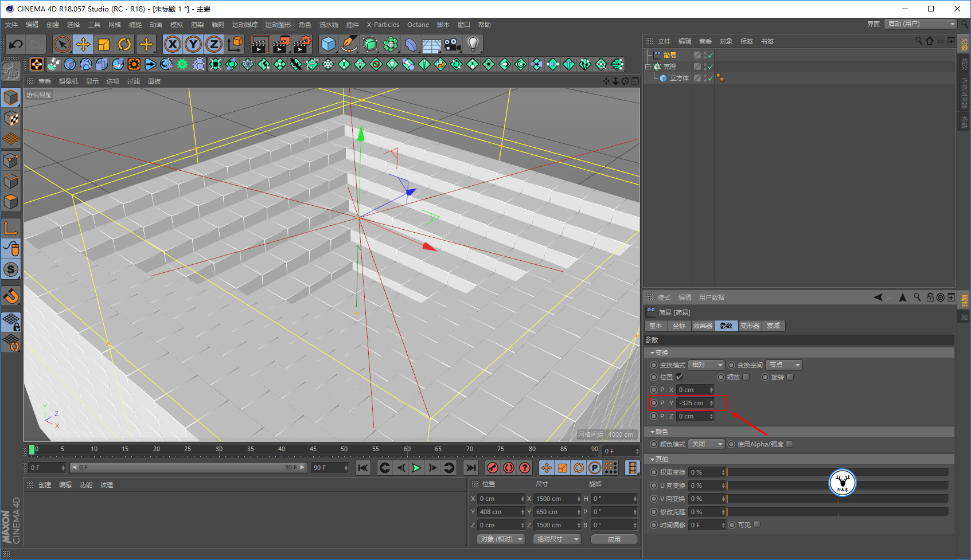
Task: Open the floor environment objects icon
Action: coord(431,44)
